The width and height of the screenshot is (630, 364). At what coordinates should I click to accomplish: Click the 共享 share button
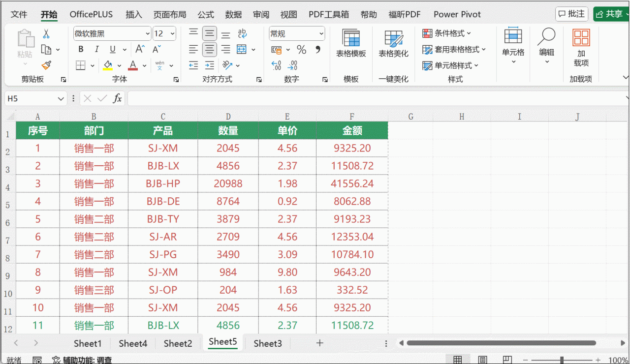(x=611, y=14)
